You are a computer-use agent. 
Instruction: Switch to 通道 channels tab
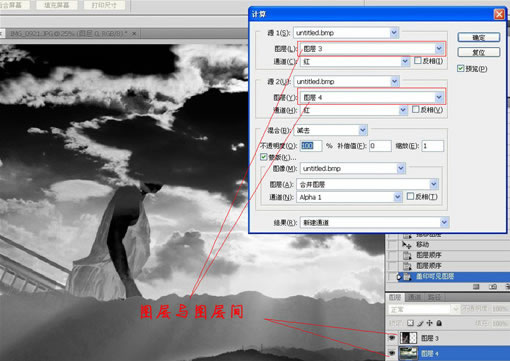(414, 297)
